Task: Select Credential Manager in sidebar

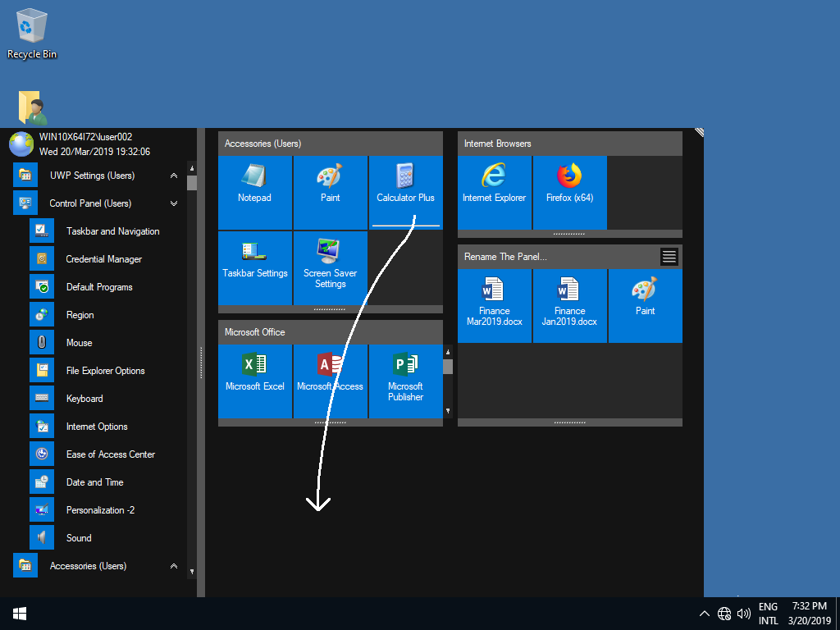Action: (x=103, y=259)
